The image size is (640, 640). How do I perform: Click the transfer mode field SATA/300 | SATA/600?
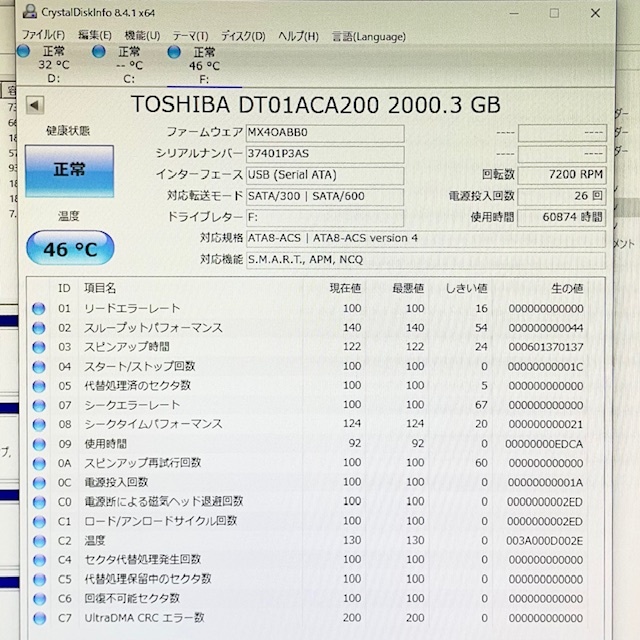pos(325,197)
